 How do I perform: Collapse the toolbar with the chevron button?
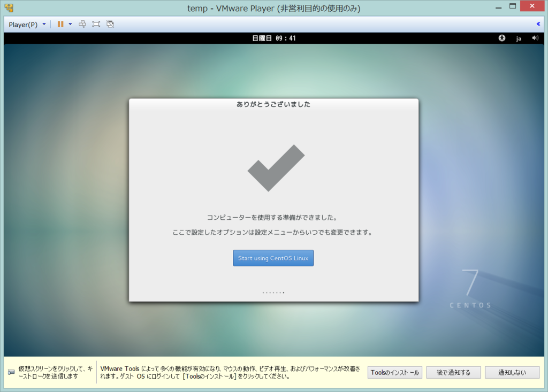click(x=538, y=24)
